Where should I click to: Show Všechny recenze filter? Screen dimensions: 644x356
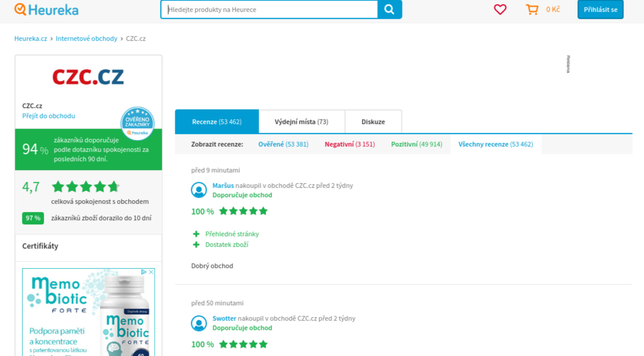click(x=496, y=144)
